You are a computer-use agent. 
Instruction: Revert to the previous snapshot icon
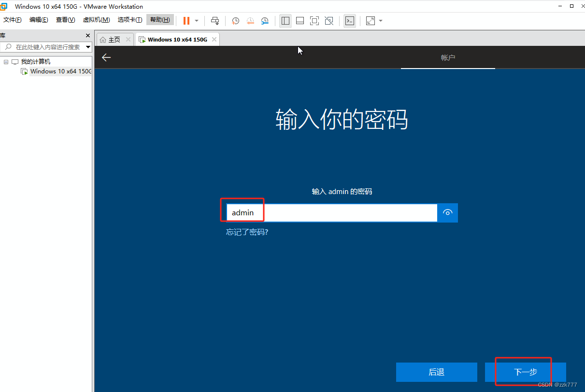coord(250,21)
